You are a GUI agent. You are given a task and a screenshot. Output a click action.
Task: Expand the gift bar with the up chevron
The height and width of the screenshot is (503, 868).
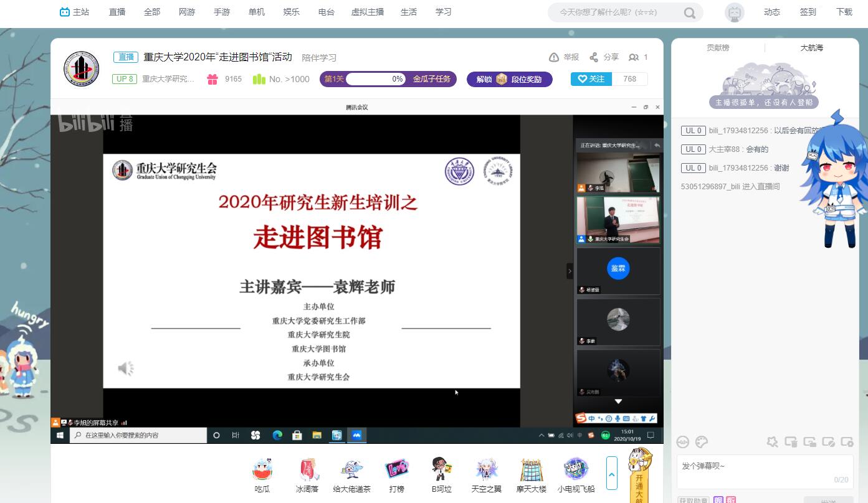612,473
